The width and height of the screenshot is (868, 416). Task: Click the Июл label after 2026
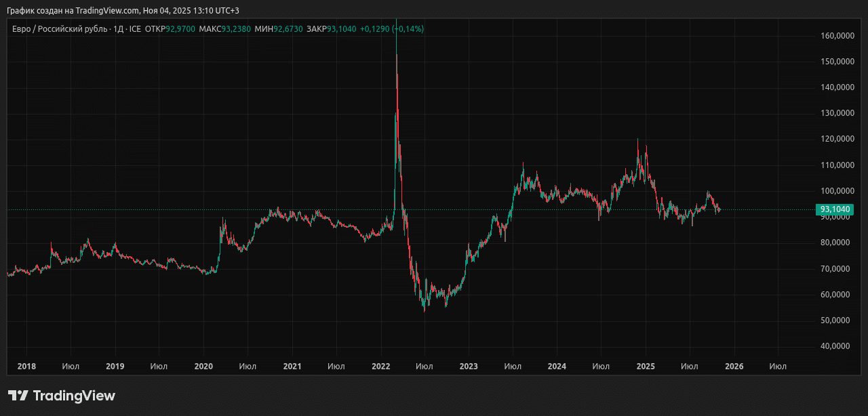click(x=778, y=367)
